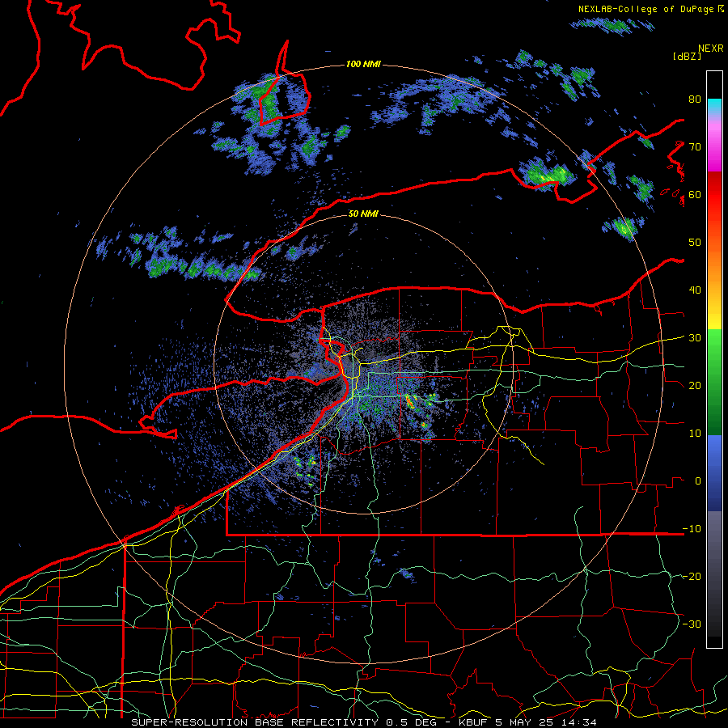
Task: Click the 0 value on the dBZ scale
Action: 698,481
